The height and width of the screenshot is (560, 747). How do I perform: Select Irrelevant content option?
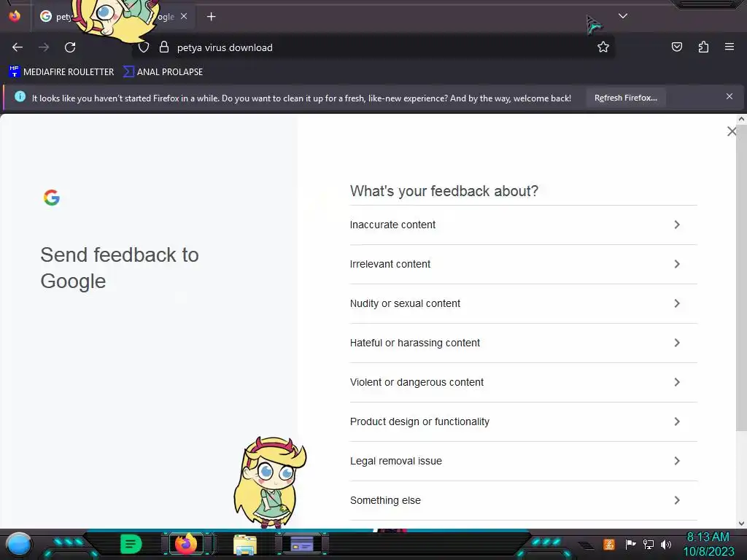(523, 264)
